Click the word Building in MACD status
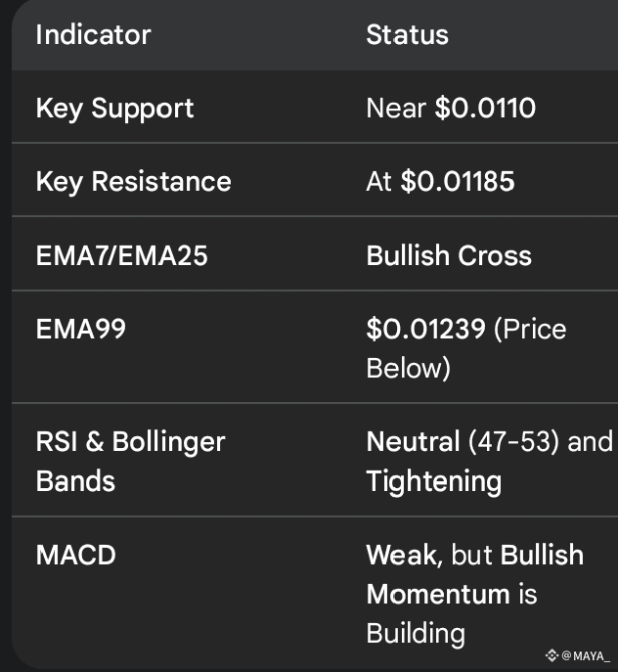The image size is (618, 672). [x=416, y=633]
